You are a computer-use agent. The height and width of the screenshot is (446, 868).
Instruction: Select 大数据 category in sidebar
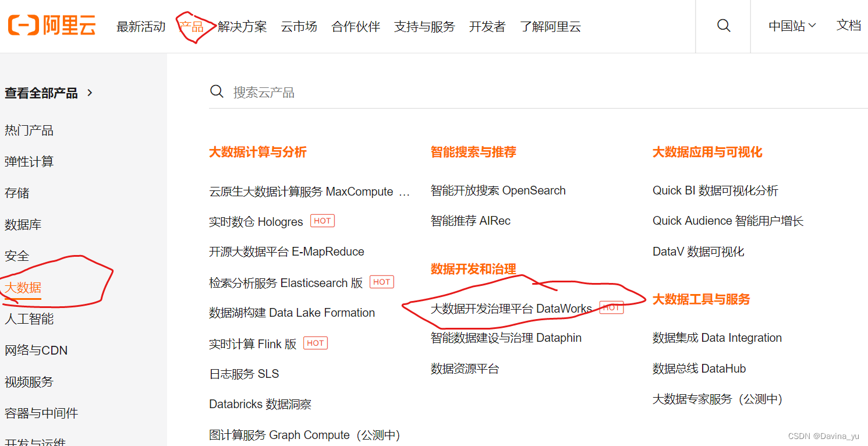[x=23, y=288]
